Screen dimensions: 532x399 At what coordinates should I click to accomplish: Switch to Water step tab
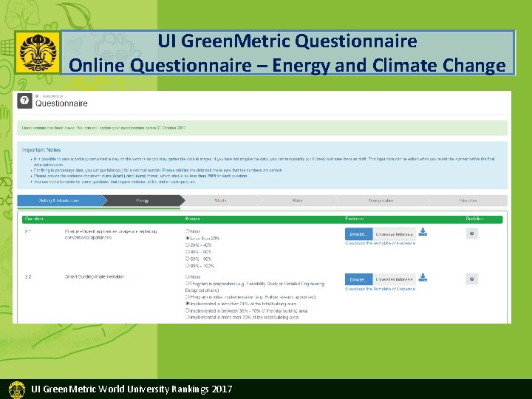297,200
